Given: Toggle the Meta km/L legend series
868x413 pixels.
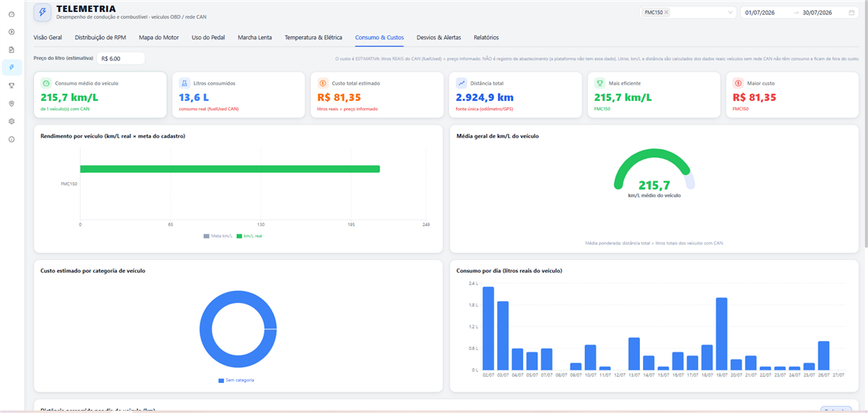Looking at the screenshot, I should tap(218, 236).
